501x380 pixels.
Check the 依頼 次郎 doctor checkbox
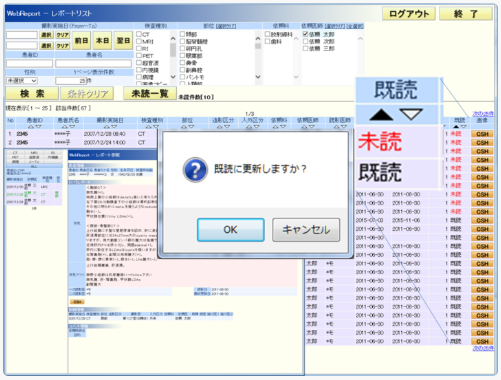click(x=305, y=41)
